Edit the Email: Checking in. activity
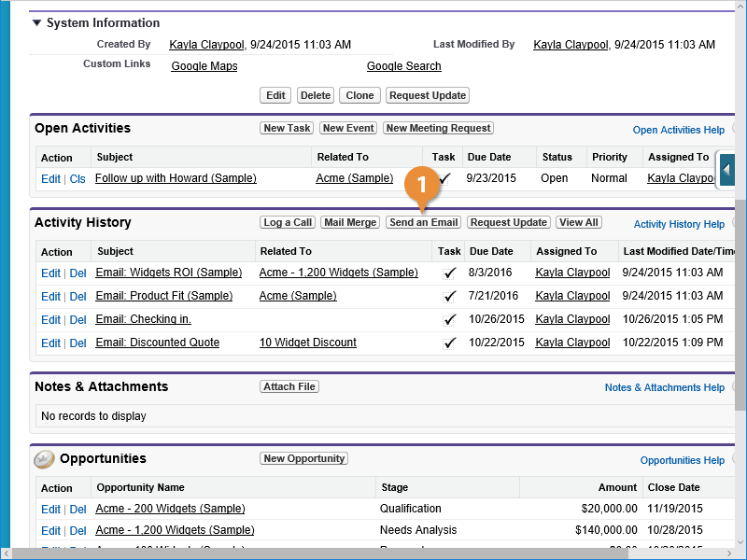The image size is (747, 560). (50, 319)
